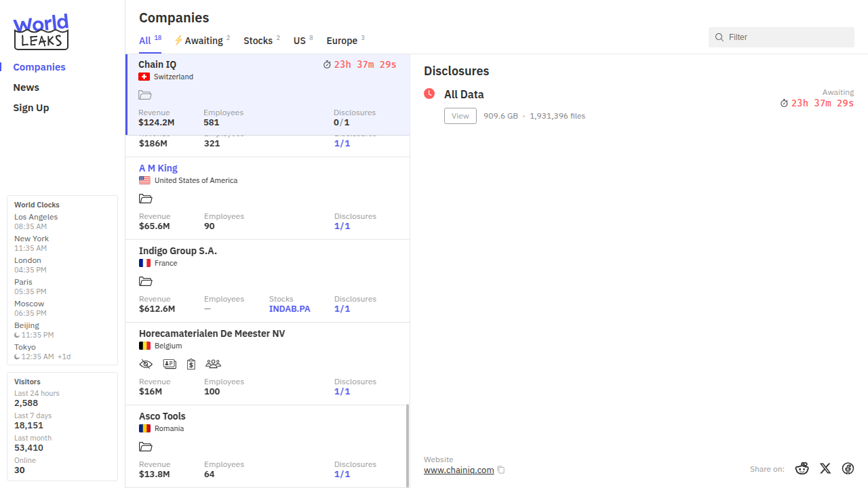Screen dimensions: 868x488
Task: Select the Chain IQ company heading
Action: (157, 64)
